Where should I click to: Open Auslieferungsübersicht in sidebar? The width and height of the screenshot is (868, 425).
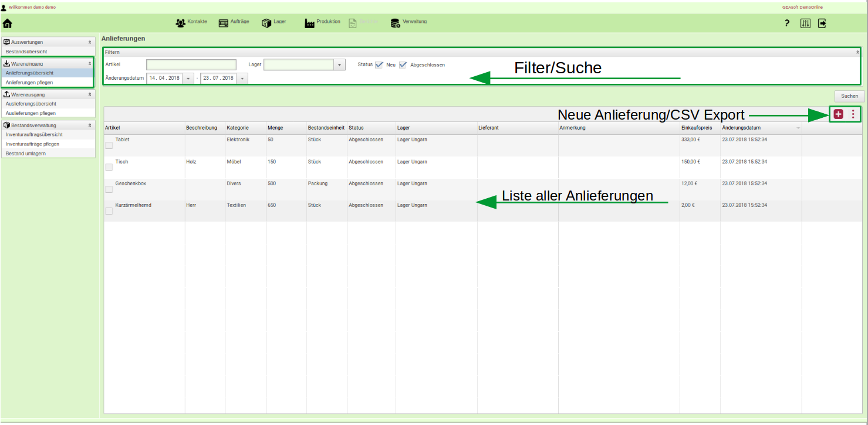[x=31, y=104]
